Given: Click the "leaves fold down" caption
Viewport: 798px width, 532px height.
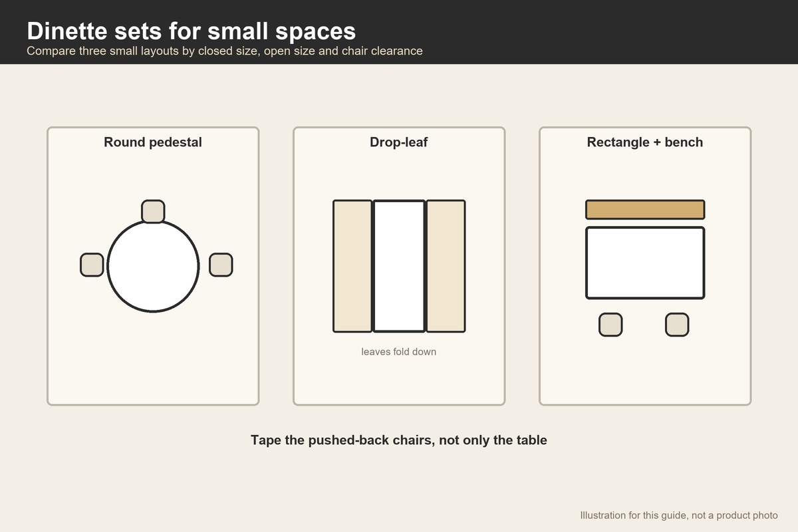Looking at the screenshot, I should tap(399, 352).
